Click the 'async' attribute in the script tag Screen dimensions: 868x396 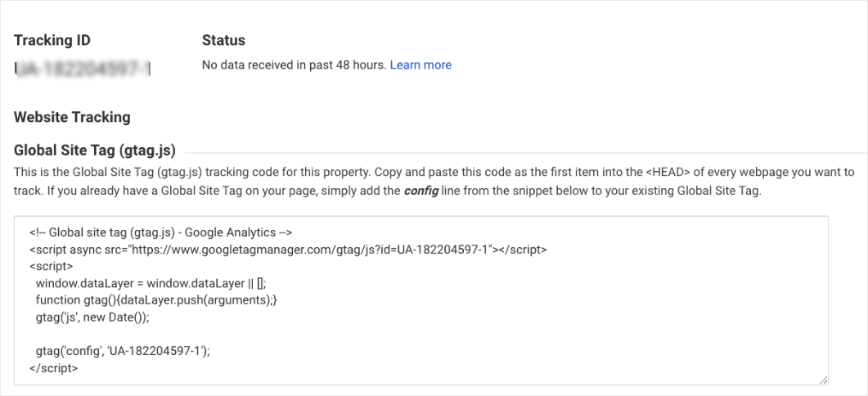(84, 250)
